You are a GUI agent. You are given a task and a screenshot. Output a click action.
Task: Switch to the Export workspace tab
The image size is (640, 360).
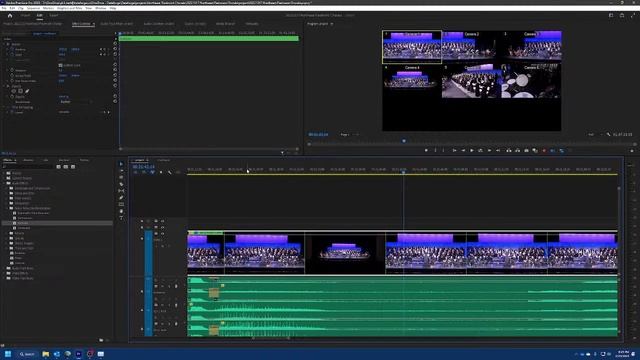coord(53,16)
